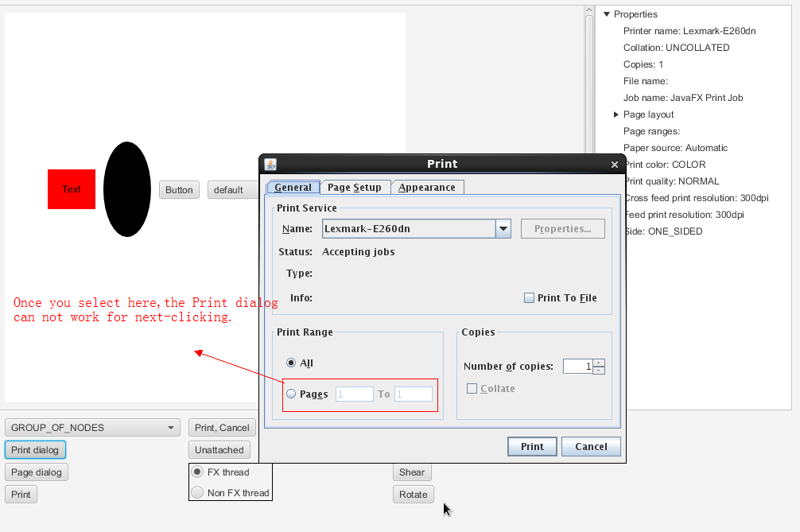The height and width of the screenshot is (532, 800).
Task: Click the red Text rectangle
Action: pos(72,189)
